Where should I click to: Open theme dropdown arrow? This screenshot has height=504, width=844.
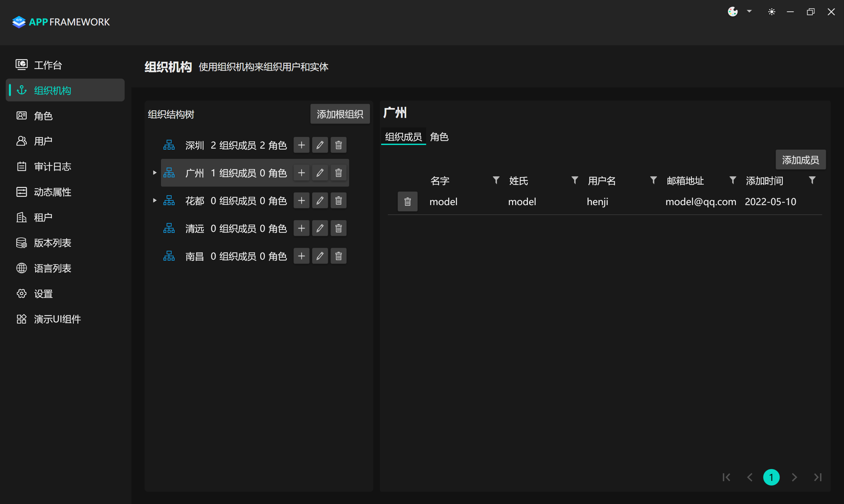pyautogui.click(x=749, y=11)
